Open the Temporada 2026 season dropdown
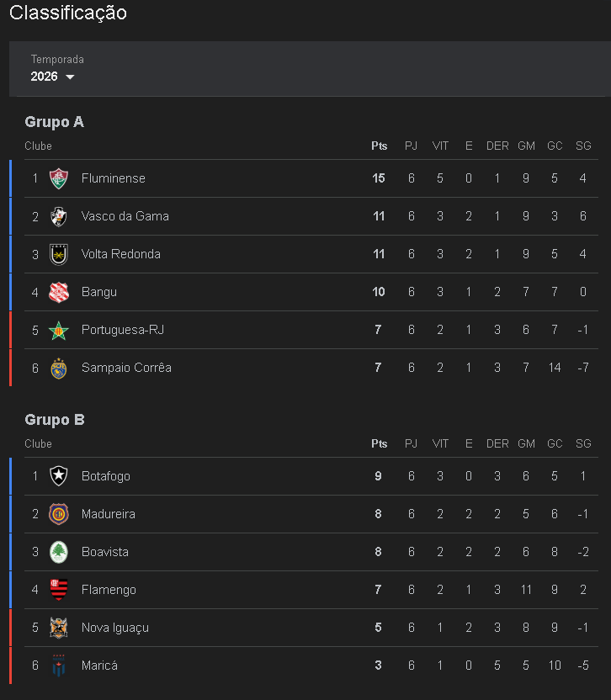The width and height of the screenshot is (611, 700). 52,77
